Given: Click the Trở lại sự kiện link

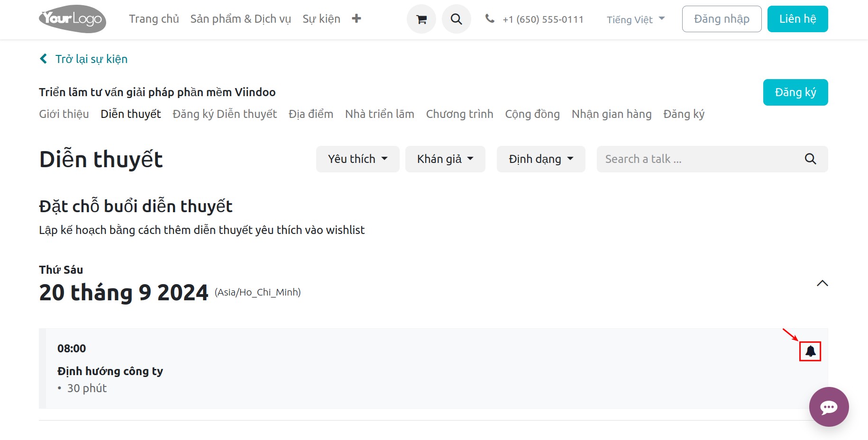Looking at the screenshot, I should point(91,59).
